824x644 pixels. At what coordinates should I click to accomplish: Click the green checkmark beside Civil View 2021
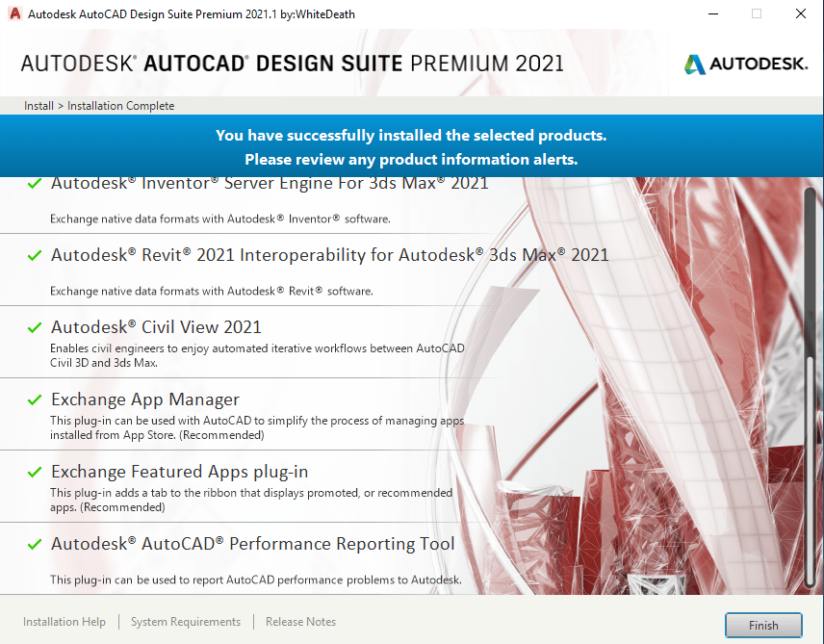(x=35, y=327)
